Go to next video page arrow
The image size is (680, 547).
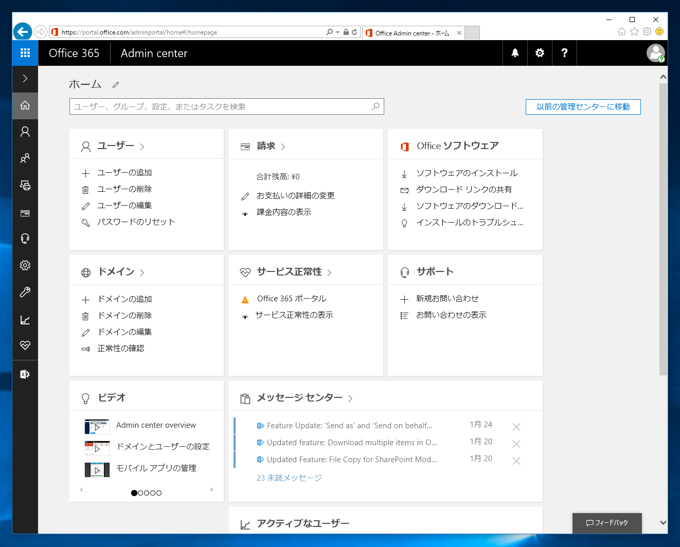[212, 490]
